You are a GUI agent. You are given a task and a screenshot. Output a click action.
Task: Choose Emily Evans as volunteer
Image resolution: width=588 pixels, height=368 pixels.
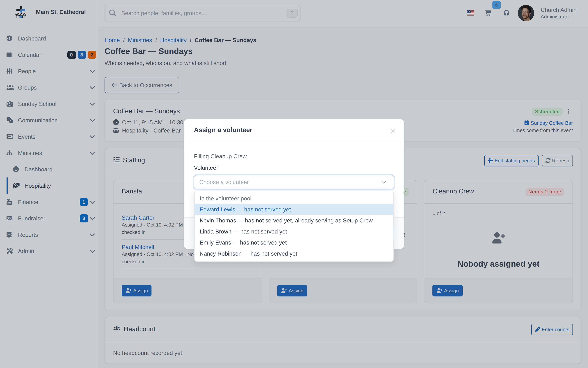(x=294, y=243)
